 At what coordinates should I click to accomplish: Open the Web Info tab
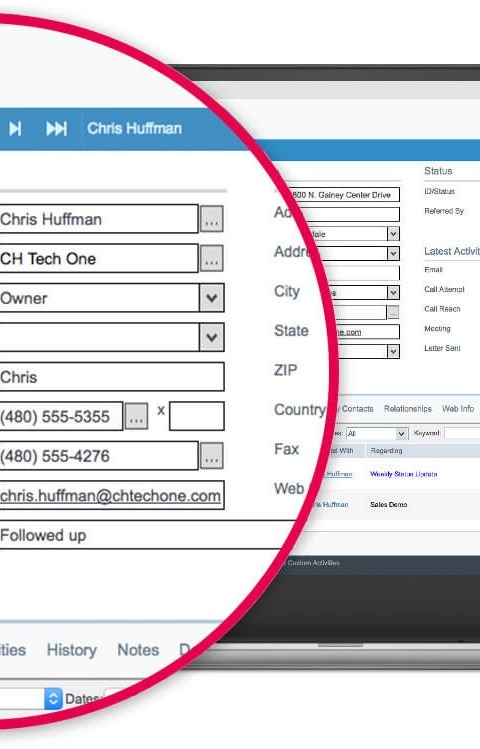coord(458,408)
